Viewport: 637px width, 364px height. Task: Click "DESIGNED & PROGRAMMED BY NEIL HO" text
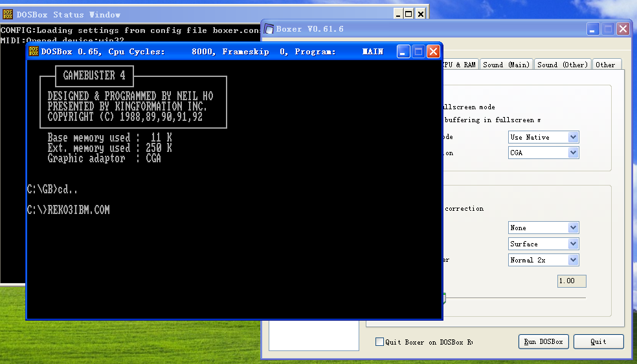(x=130, y=96)
